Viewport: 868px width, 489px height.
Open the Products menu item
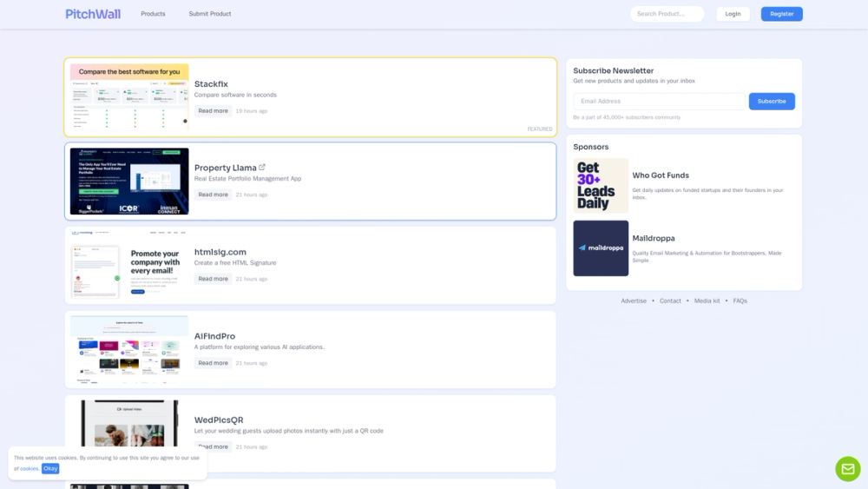(153, 14)
